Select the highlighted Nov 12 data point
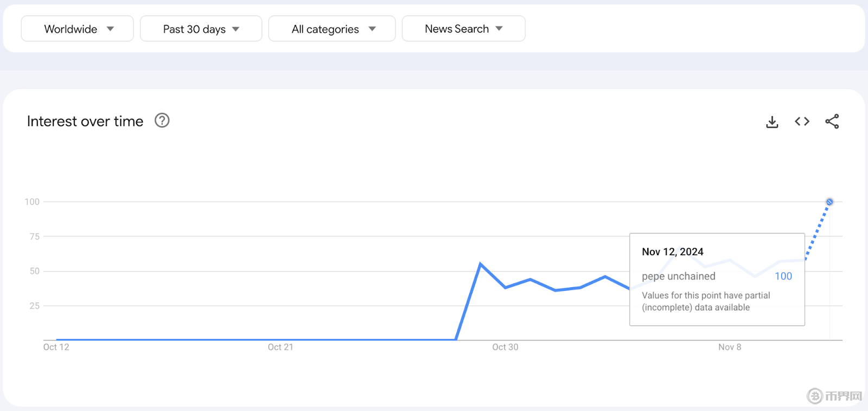 (829, 202)
